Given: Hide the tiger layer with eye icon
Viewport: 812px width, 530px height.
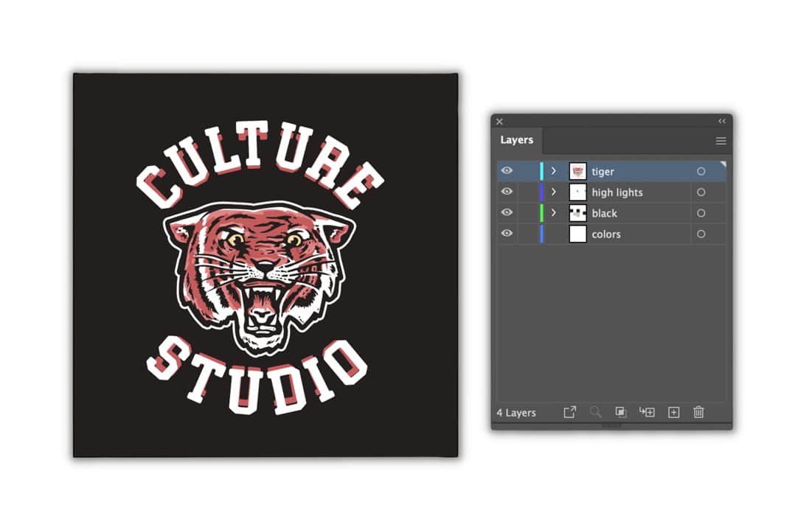Looking at the screenshot, I should [x=507, y=171].
